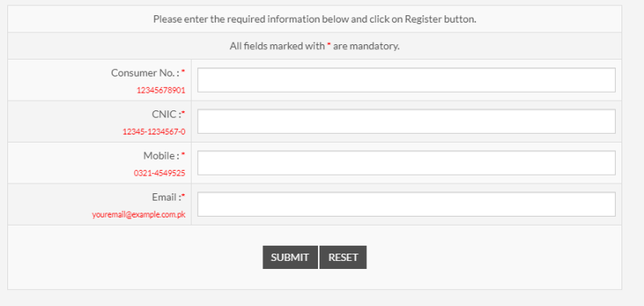
Task: Click inside the Email input field
Action: point(407,205)
